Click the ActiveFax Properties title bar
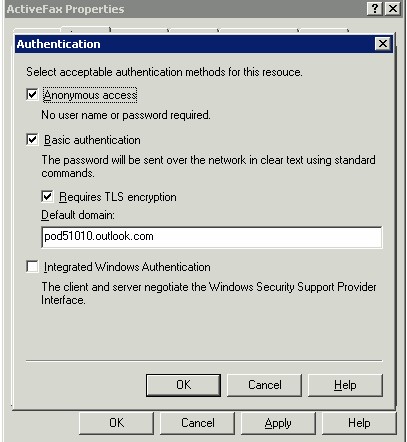The image size is (407, 442). 185,9
